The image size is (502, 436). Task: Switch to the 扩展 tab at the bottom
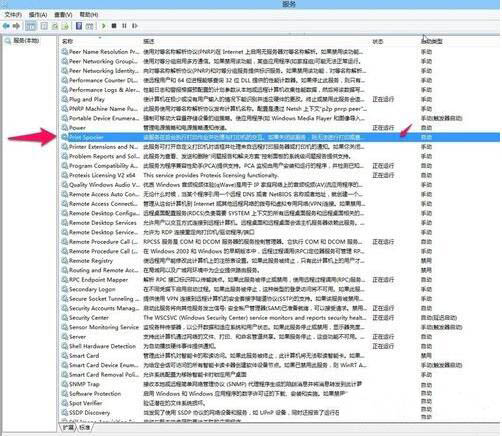[x=68, y=427]
